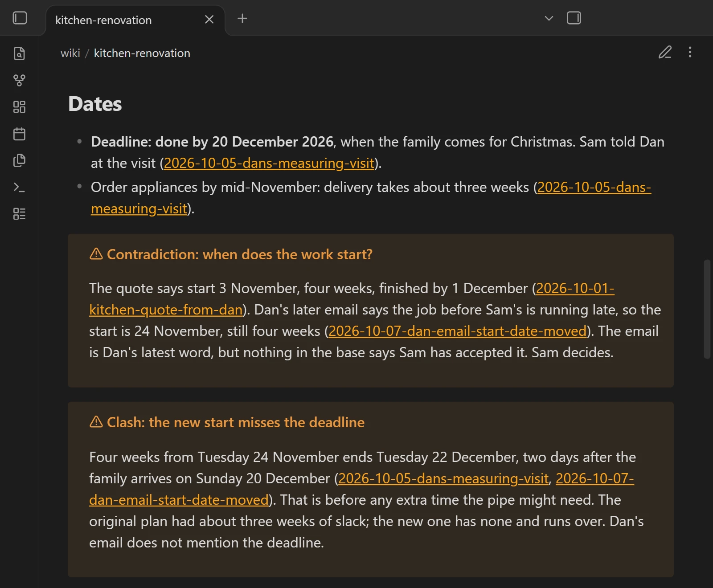The width and height of the screenshot is (713, 588).
Task: Expand the tab list dropdown chevron
Action: point(549,18)
